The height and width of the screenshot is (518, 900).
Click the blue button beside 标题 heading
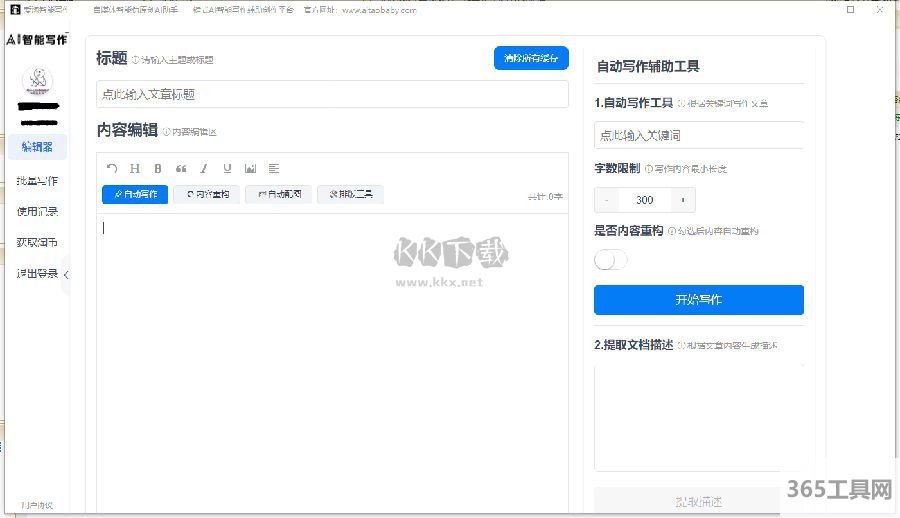[531, 59]
